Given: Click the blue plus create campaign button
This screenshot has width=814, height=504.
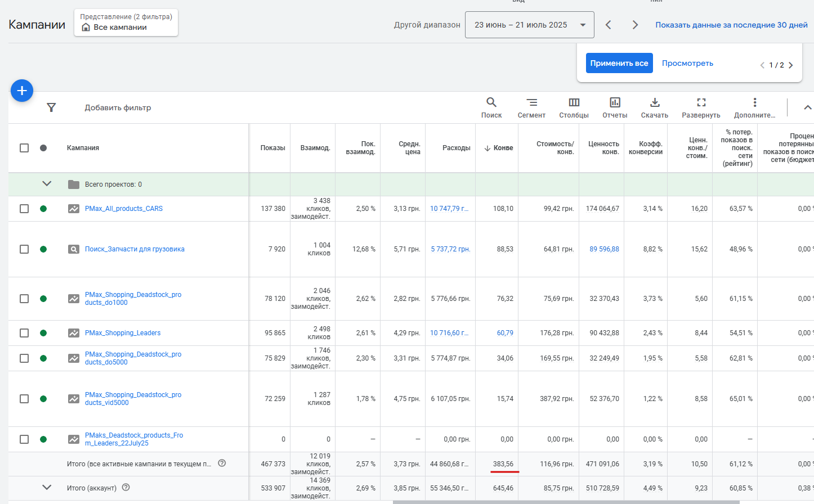Looking at the screenshot, I should tap(22, 91).
